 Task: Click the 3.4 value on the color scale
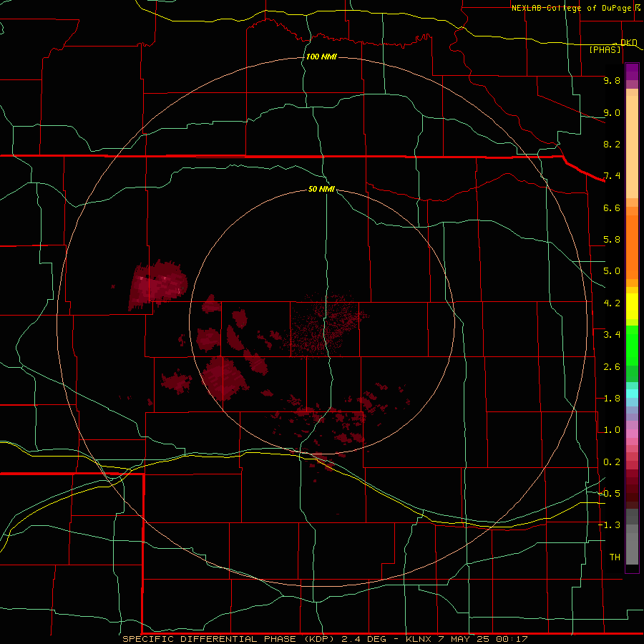click(x=612, y=335)
